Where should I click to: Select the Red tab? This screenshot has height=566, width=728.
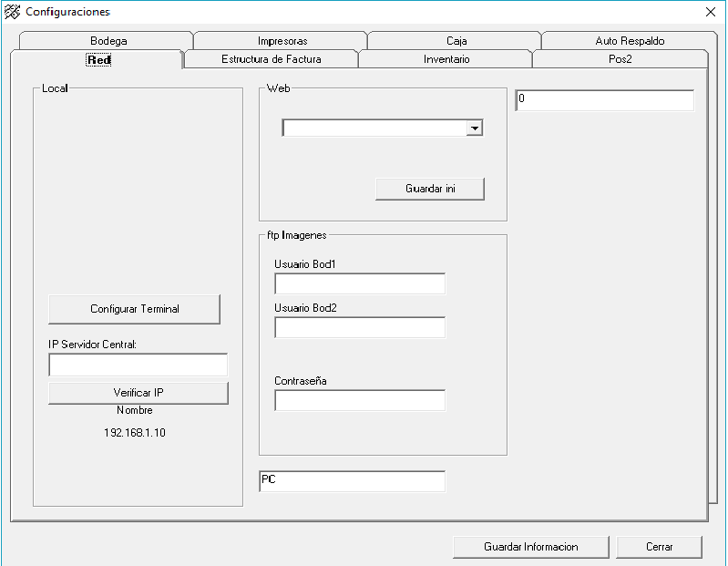[98, 59]
